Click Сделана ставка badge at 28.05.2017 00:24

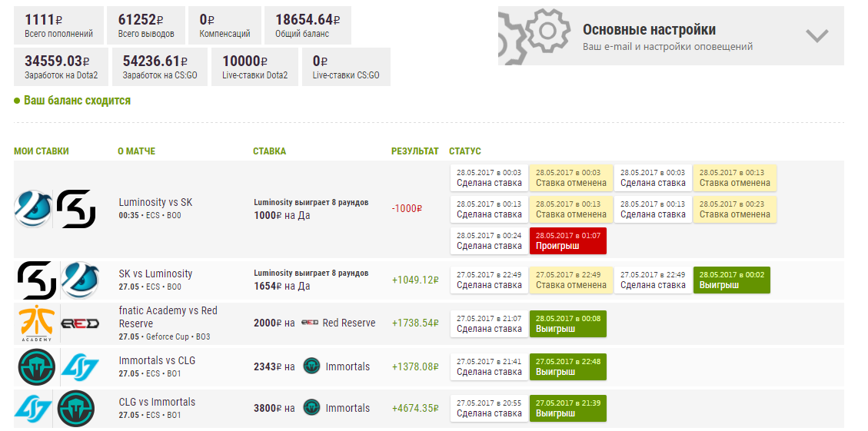(489, 240)
